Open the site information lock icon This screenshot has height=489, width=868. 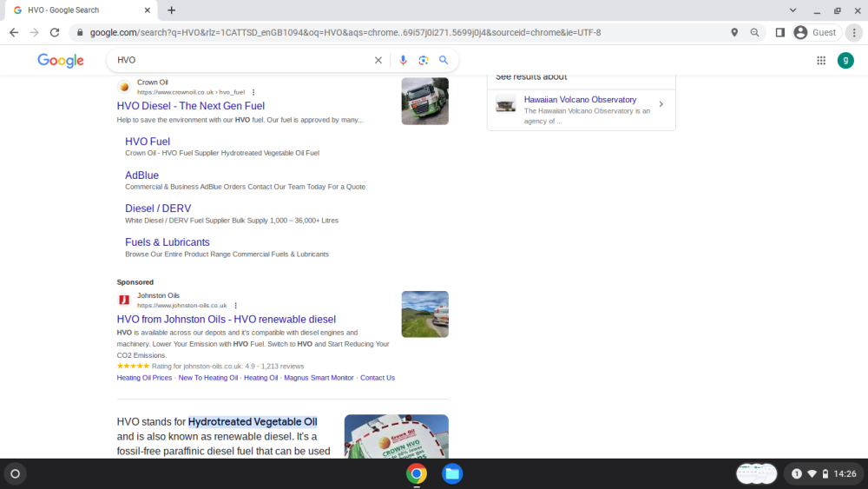point(80,33)
